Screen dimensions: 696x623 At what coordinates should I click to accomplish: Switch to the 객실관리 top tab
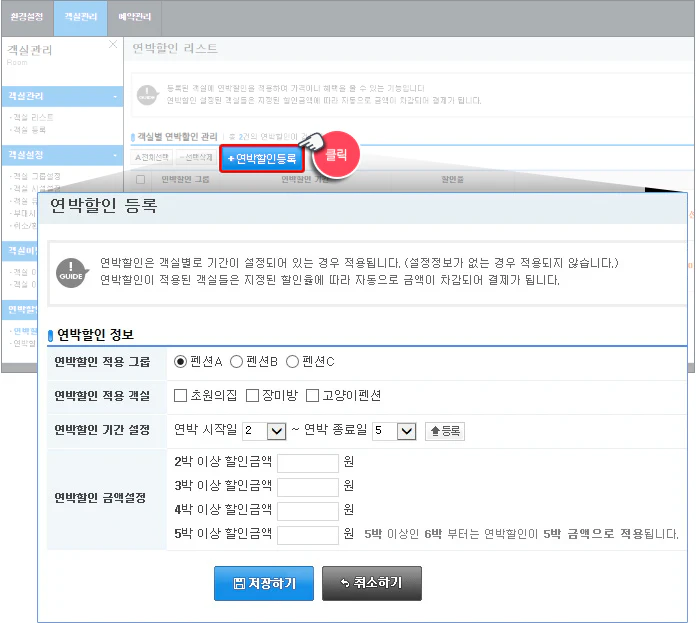point(80,17)
